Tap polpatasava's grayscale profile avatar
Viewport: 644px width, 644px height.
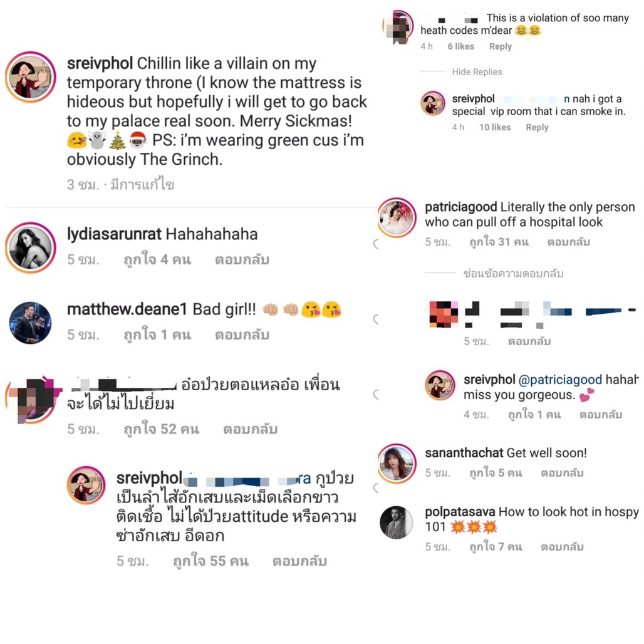click(x=397, y=522)
